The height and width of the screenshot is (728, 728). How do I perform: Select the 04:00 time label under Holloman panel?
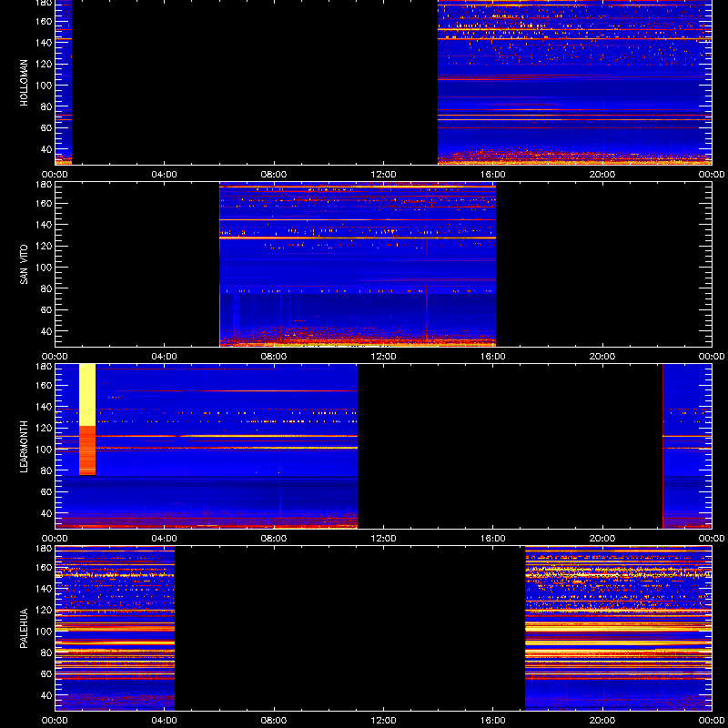click(x=165, y=175)
